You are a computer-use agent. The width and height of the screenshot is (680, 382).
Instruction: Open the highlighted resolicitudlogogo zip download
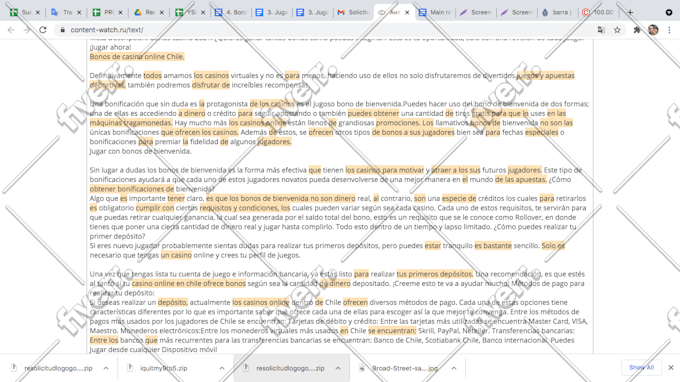point(290,368)
